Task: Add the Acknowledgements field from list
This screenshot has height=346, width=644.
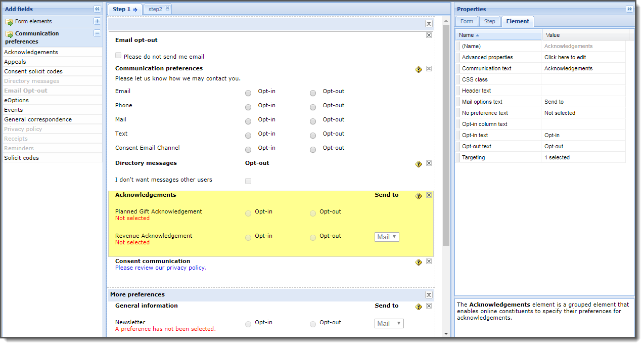Action: [53, 52]
